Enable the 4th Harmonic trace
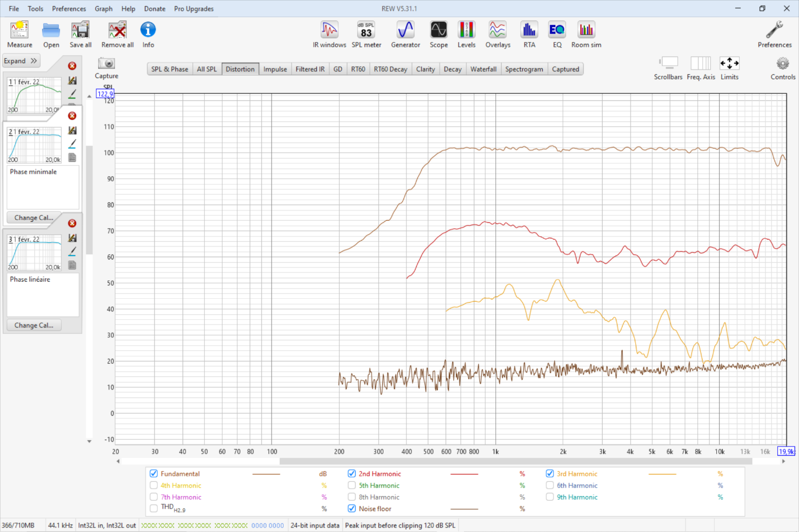Image resolution: width=799 pixels, height=532 pixels. tap(154, 486)
